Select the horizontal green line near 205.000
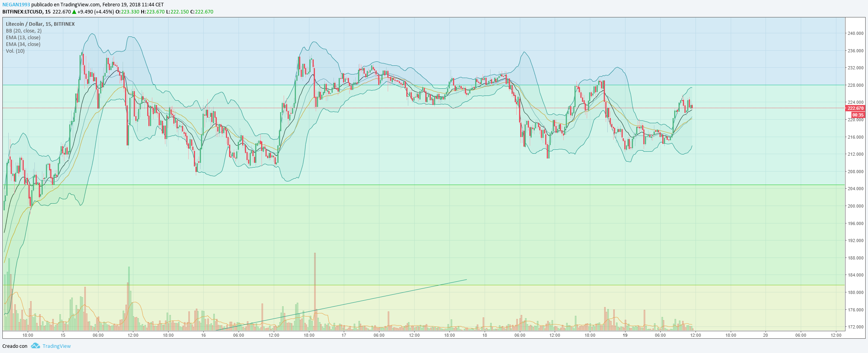 396,185
